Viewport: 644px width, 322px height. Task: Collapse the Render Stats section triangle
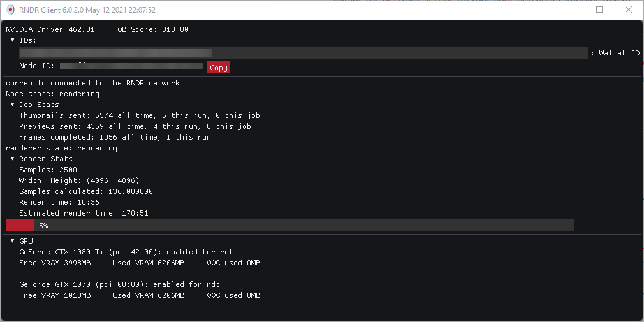pyautogui.click(x=12, y=159)
